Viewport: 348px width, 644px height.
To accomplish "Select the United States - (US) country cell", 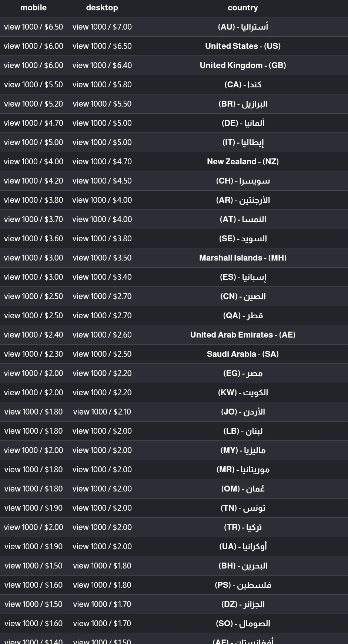I will point(243,46).
